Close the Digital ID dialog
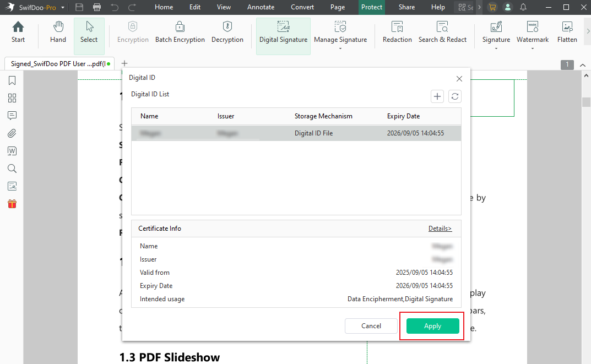 tap(459, 79)
